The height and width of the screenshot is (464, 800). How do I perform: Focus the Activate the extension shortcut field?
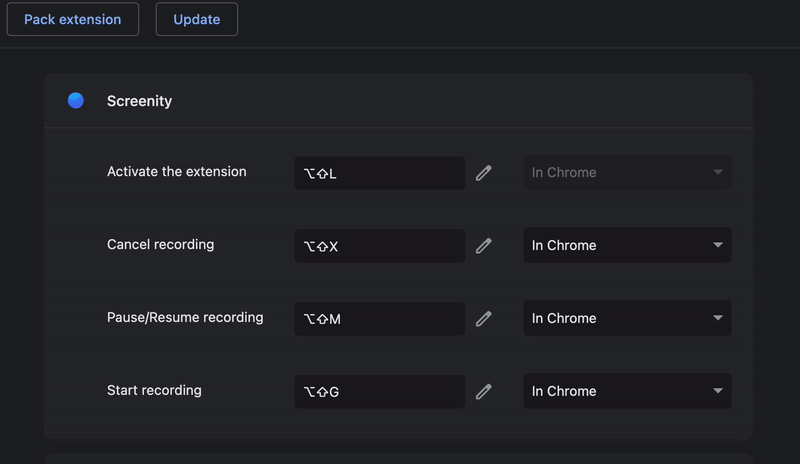coord(379,173)
